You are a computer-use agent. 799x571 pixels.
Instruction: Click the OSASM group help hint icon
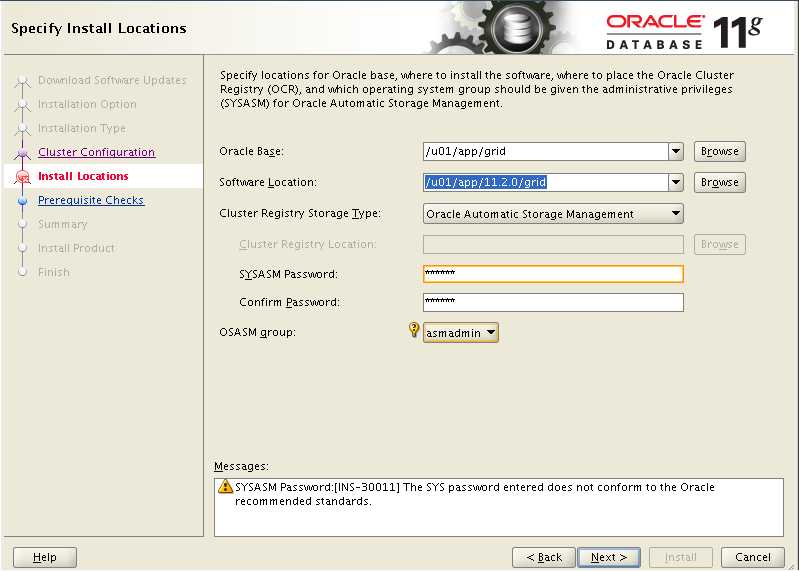[414, 330]
